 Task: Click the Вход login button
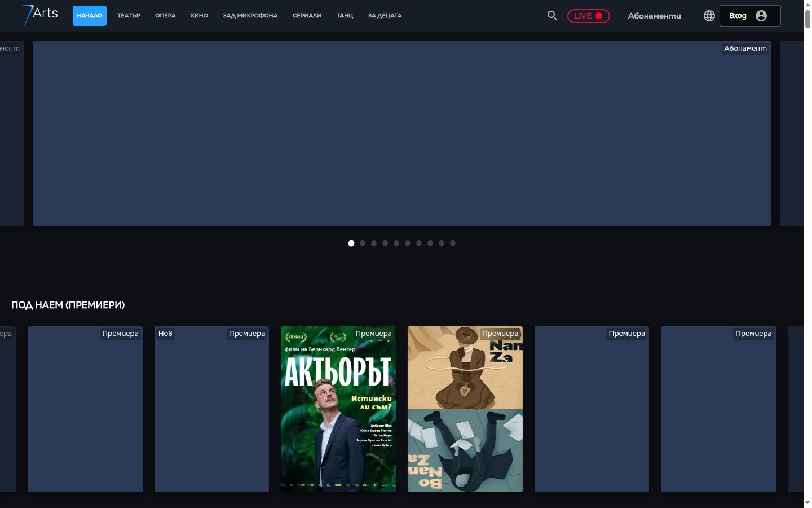point(750,16)
